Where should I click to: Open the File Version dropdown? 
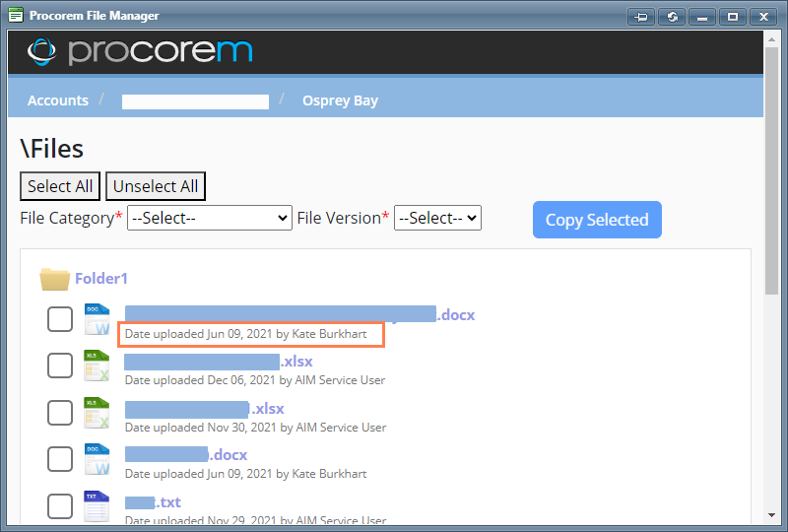pos(437,218)
